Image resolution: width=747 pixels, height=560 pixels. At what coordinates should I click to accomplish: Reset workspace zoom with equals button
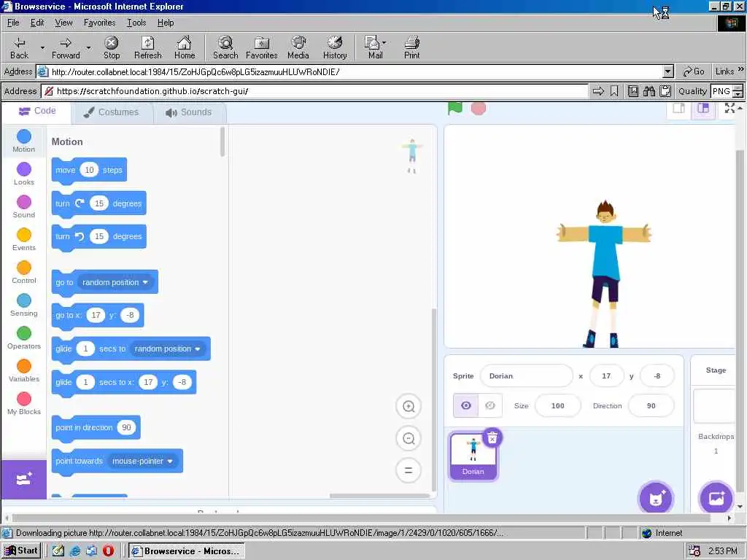pos(409,470)
